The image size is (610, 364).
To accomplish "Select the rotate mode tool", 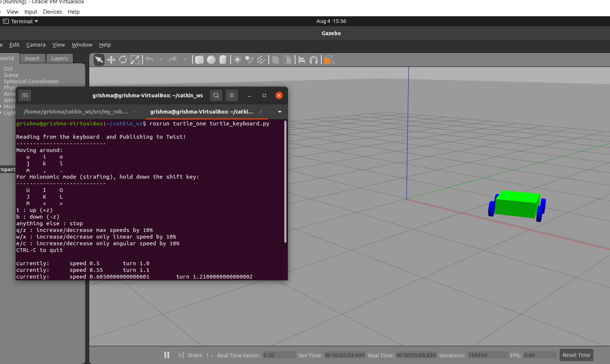I will point(123,60).
